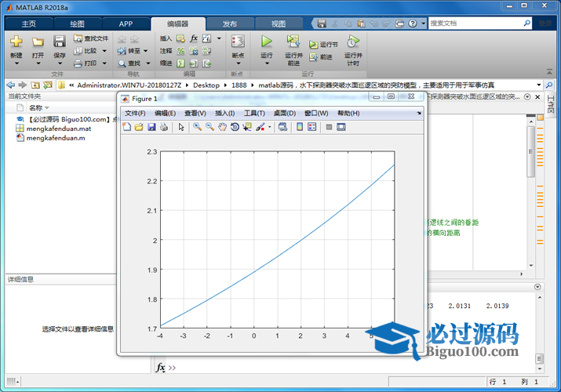Switch to the 绘图 (Plots) ribbon tab
Viewport: 561px width, 392px height.
pyautogui.click(x=77, y=24)
